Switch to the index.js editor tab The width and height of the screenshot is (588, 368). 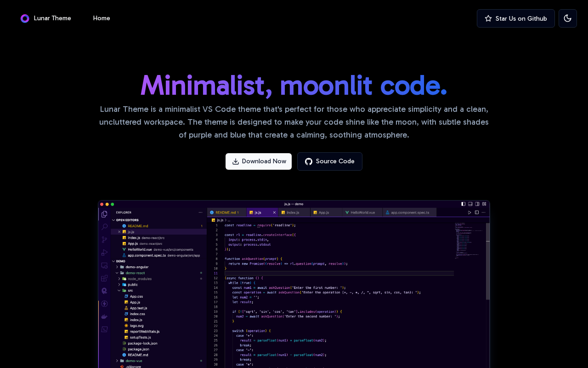click(294, 213)
